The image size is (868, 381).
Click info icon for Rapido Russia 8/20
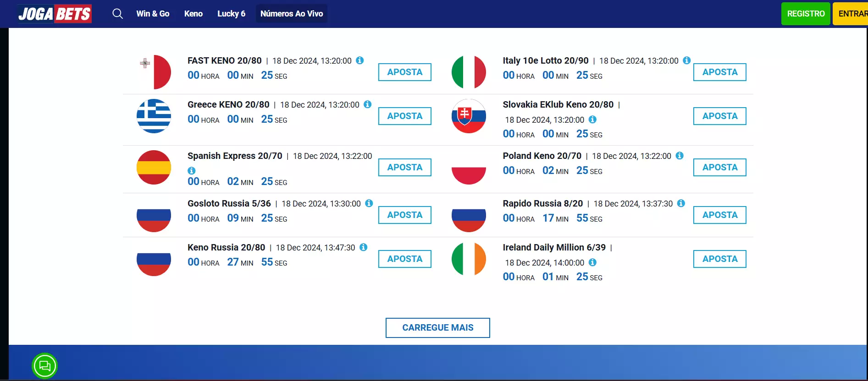(681, 203)
